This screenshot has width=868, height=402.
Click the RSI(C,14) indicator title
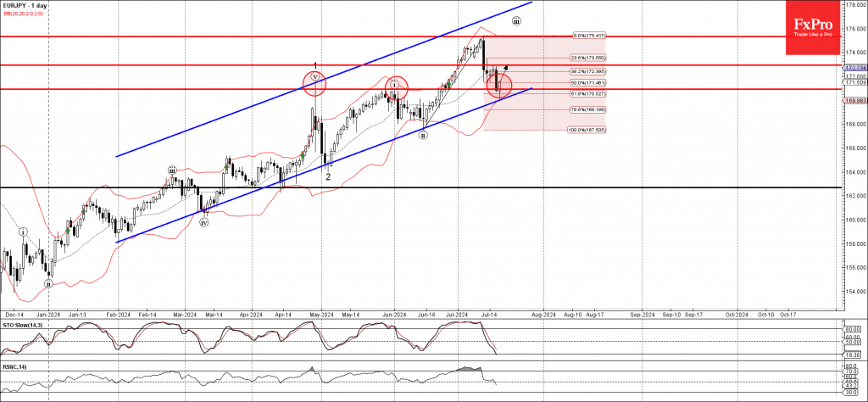14,366
